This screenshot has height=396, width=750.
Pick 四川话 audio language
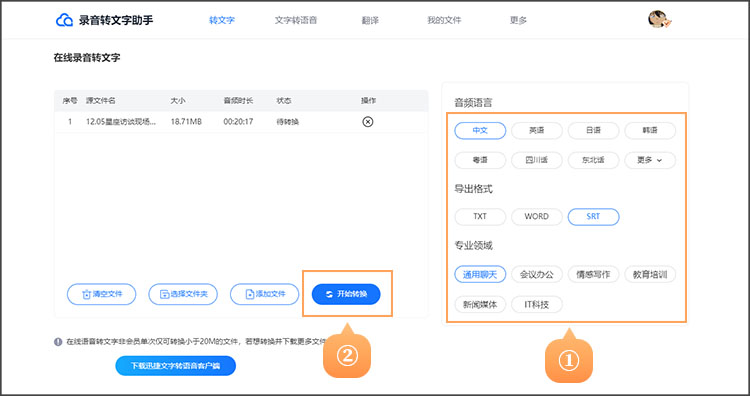[537, 160]
